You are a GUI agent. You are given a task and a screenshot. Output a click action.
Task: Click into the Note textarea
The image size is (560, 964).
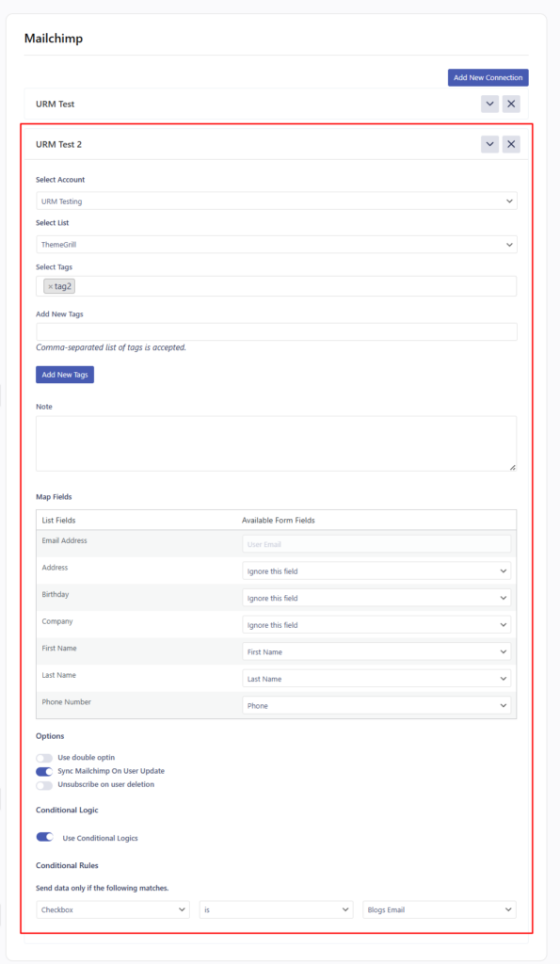(x=276, y=444)
